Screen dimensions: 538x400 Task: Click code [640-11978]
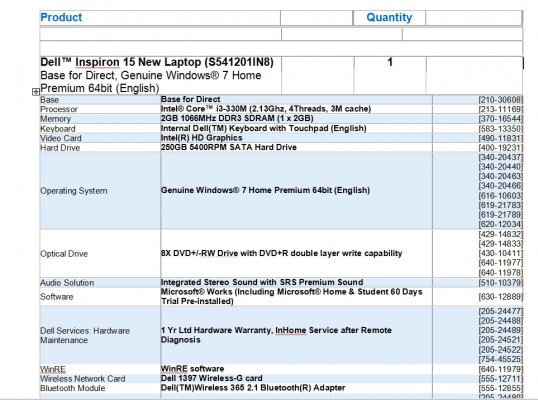tap(501, 273)
